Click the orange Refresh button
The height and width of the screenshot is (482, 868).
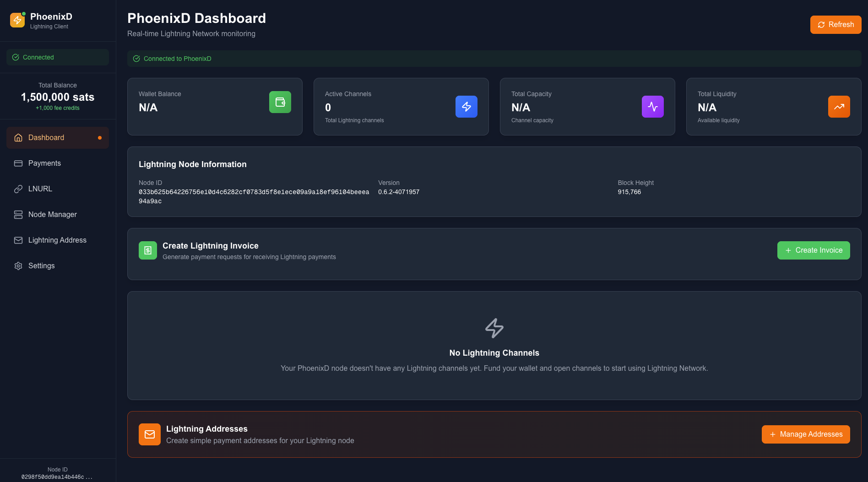coord(835,25)
